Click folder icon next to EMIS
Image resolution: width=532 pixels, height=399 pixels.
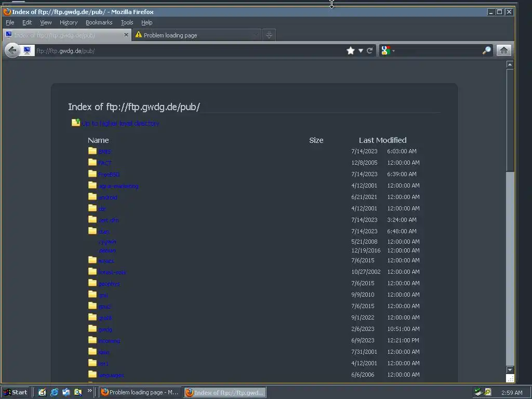(92, 151)
